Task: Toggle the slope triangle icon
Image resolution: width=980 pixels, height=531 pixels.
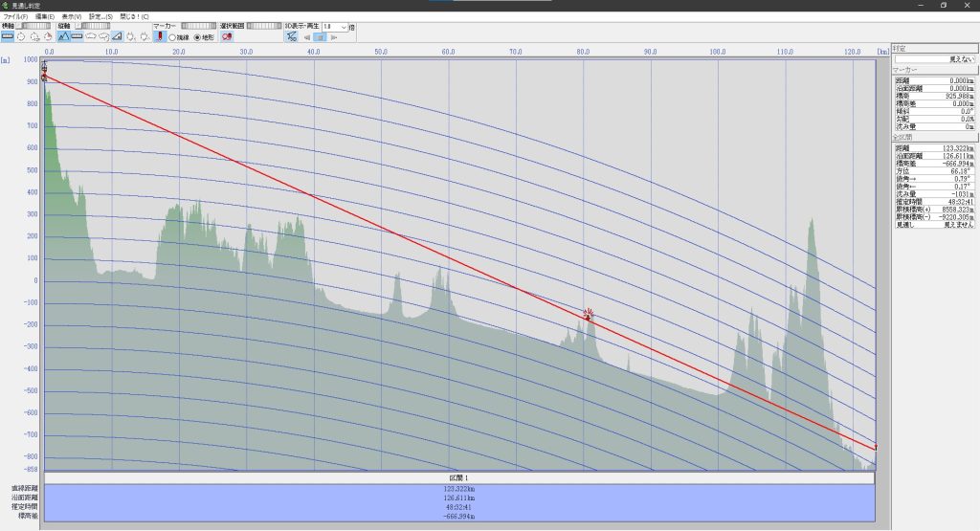Action: pos(117,37)
